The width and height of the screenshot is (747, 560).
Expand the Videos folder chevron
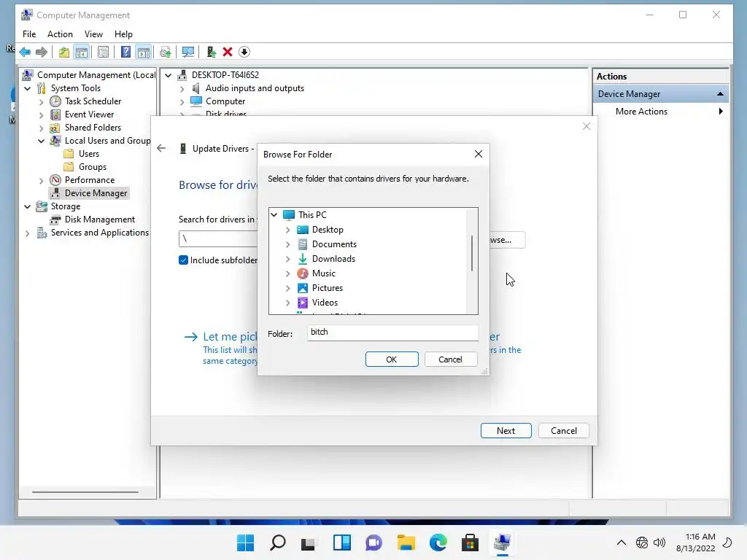287,303
